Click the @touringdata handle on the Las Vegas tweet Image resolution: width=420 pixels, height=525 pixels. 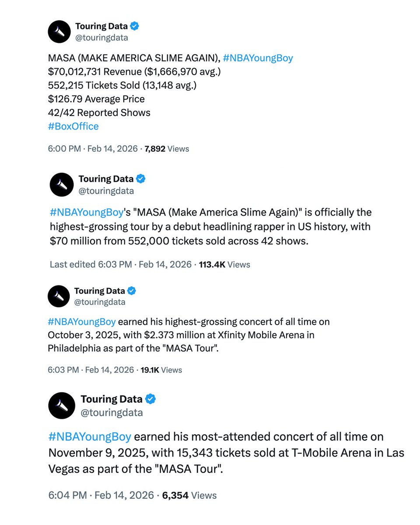coord(112,413)
